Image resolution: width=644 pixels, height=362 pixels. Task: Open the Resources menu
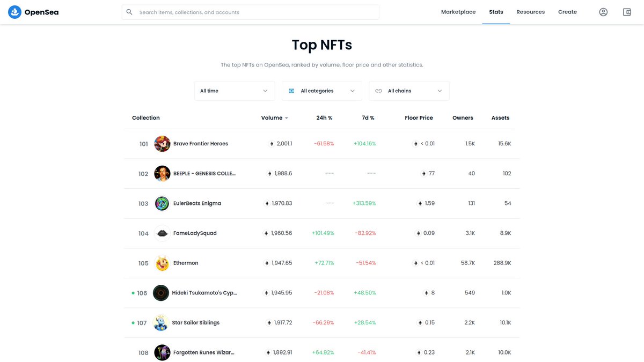coord(530,12)
